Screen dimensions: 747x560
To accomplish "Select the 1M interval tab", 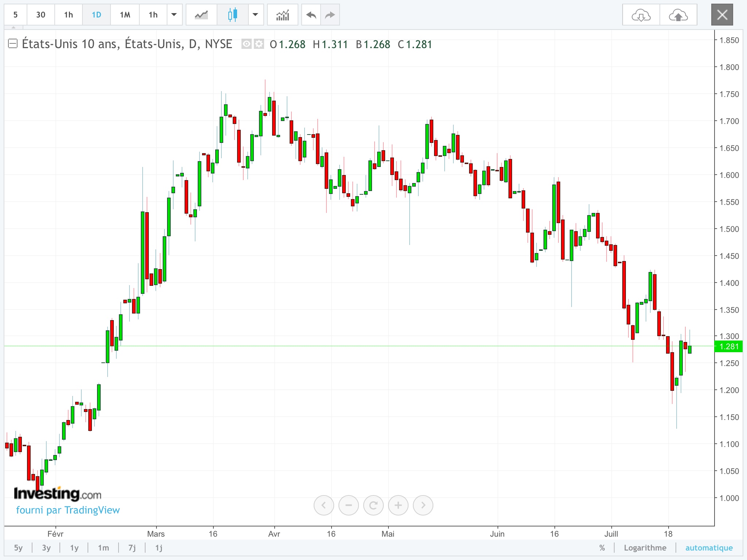I will click(125, 15).
